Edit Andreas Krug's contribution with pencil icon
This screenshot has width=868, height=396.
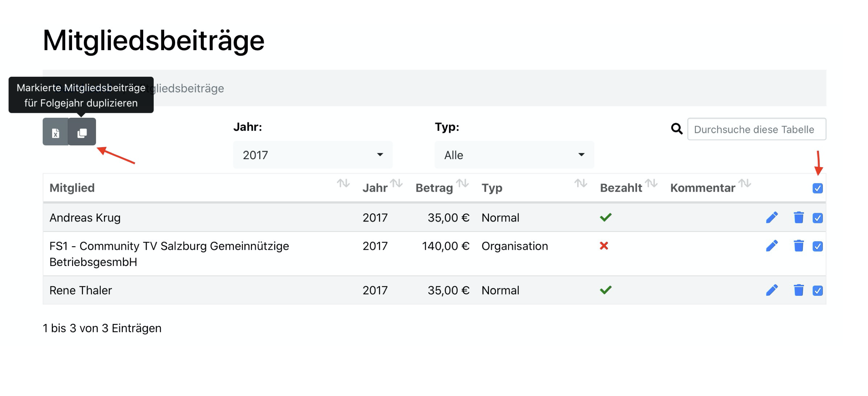(x=772, y=218)
